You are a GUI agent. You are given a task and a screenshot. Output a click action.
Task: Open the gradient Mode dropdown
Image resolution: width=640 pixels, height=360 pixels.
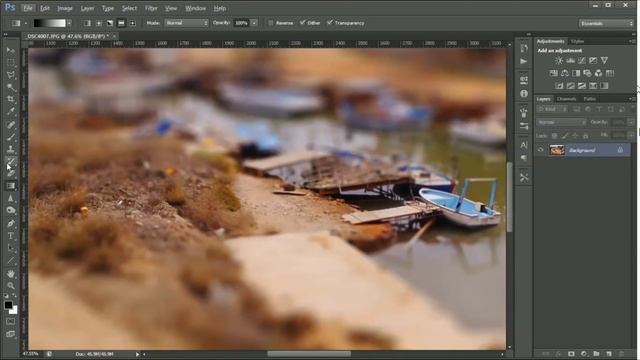point(187,23)
